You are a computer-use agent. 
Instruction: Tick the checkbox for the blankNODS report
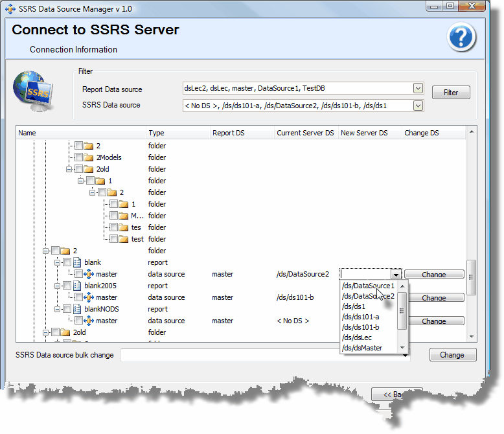67,309
